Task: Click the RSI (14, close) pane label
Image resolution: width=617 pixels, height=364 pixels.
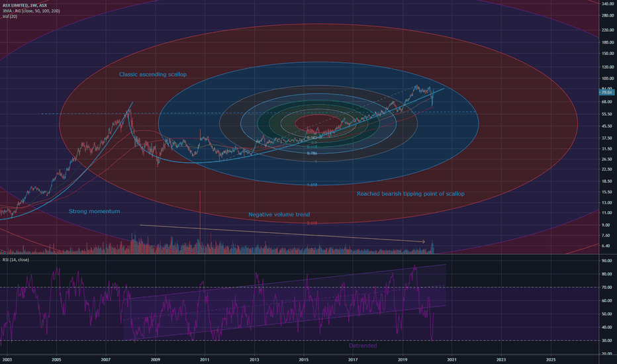Action: 16,259
